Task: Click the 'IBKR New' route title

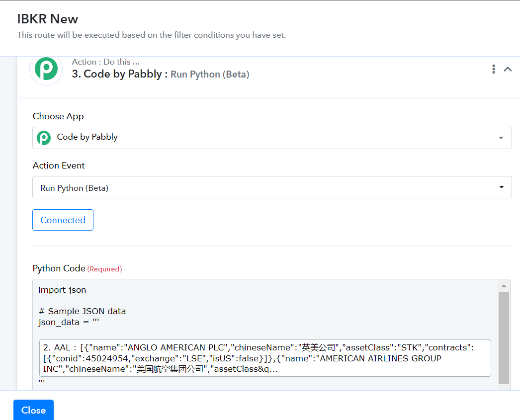Action: click(x=48, y=19)
